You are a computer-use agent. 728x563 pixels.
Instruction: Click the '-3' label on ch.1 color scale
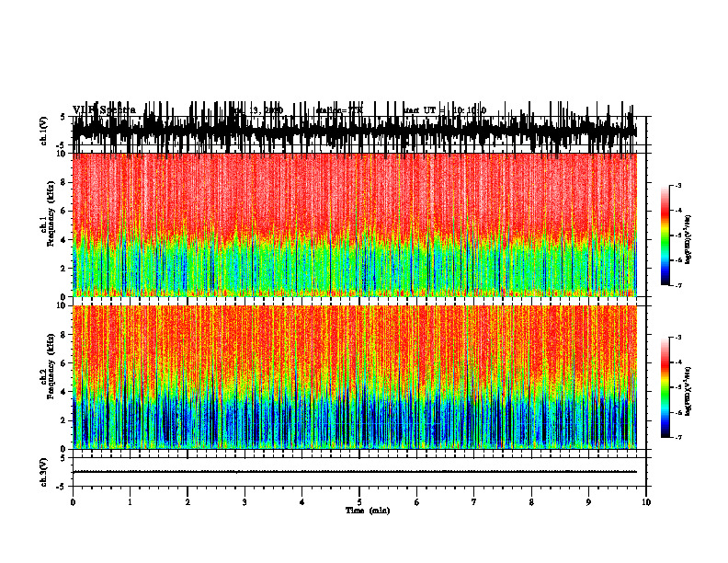(x=678, y=186)
